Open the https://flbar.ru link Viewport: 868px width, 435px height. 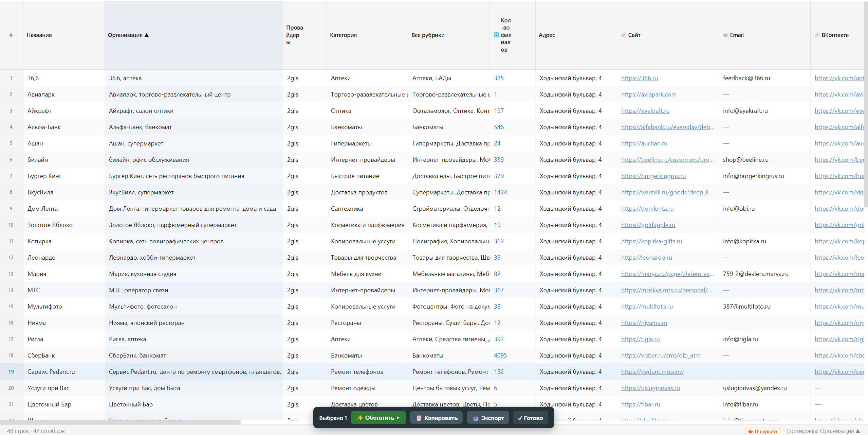click(641, 404)
